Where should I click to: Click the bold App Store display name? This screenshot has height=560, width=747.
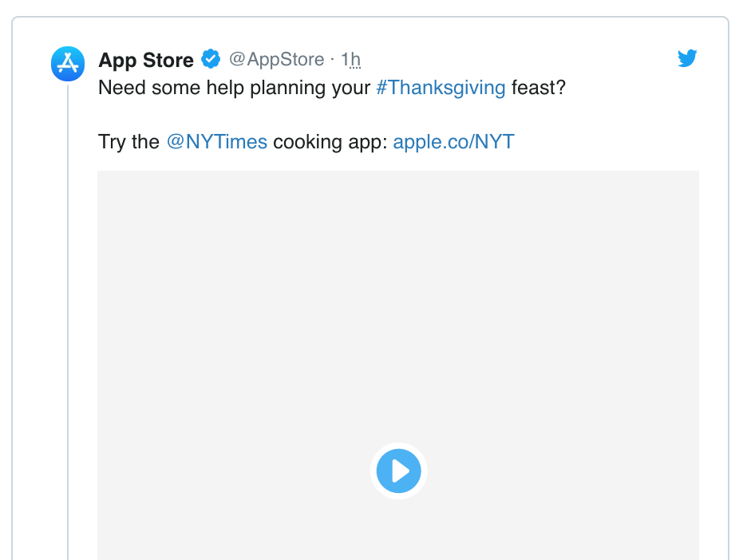pyautogui.click(x=146, y=60)
